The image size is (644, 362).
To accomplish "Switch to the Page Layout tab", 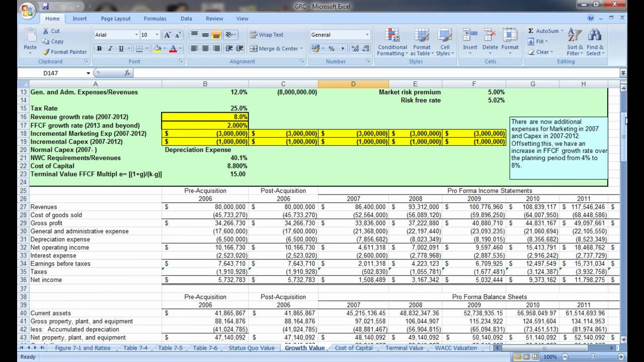I will coord(116,19).
